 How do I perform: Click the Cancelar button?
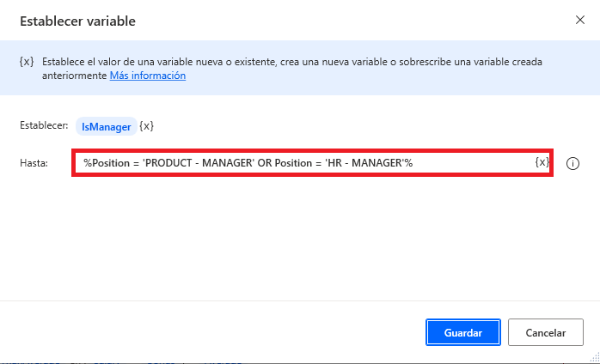546,332
